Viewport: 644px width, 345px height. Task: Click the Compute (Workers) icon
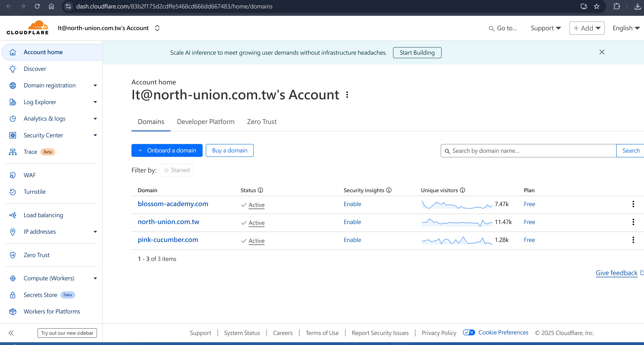pyautogui.click(x=13, y=278)
